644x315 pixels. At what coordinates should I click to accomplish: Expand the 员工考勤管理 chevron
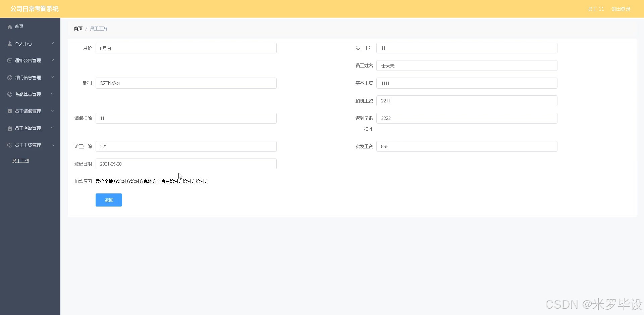52,128
